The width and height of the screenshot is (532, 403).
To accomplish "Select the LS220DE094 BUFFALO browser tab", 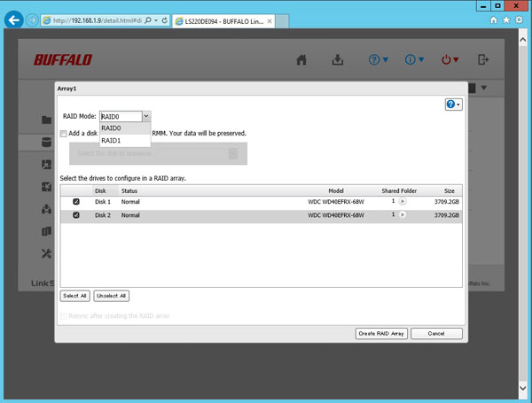I will 224,21.
